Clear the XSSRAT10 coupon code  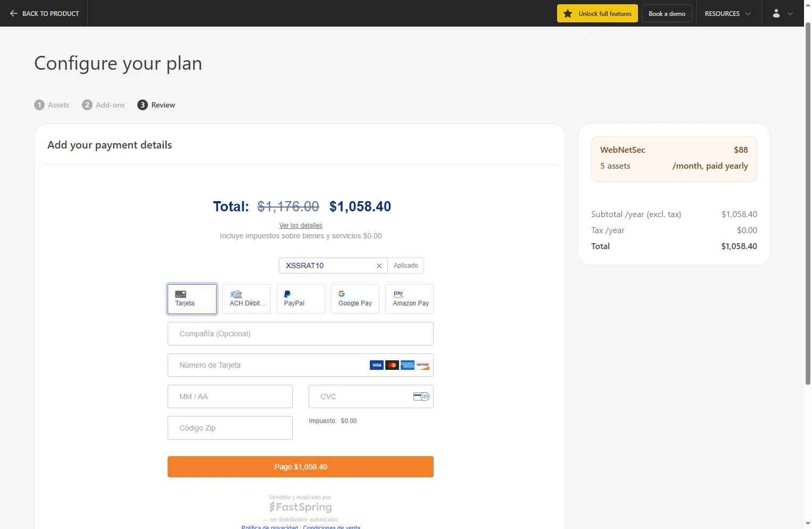[379, 266]
